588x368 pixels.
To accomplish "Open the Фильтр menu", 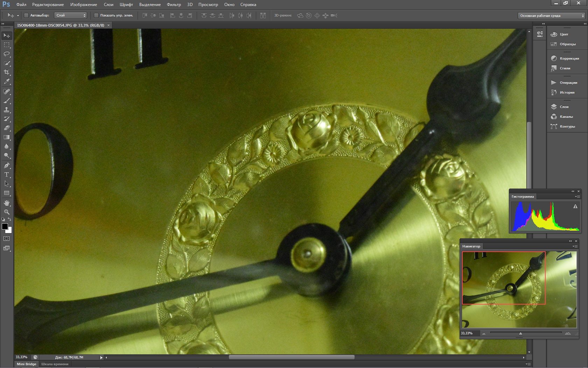I will (x=174, y=5).
